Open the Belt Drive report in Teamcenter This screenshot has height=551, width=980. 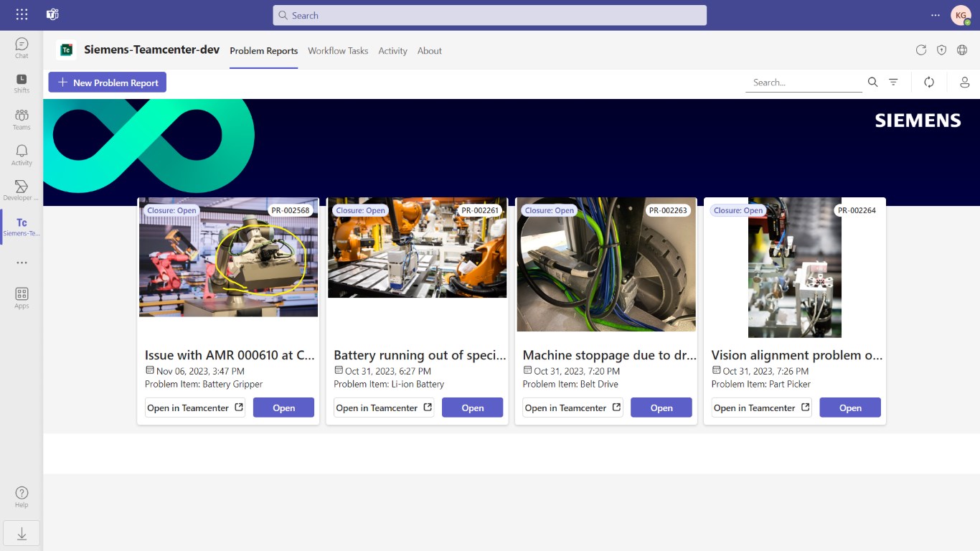pyautogui.click(x=573, y=408)
